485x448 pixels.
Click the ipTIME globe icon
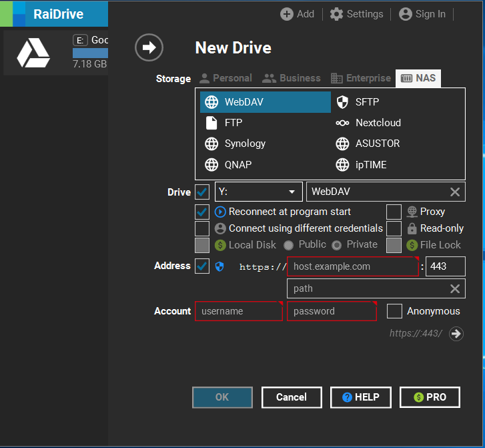[342, 165]
